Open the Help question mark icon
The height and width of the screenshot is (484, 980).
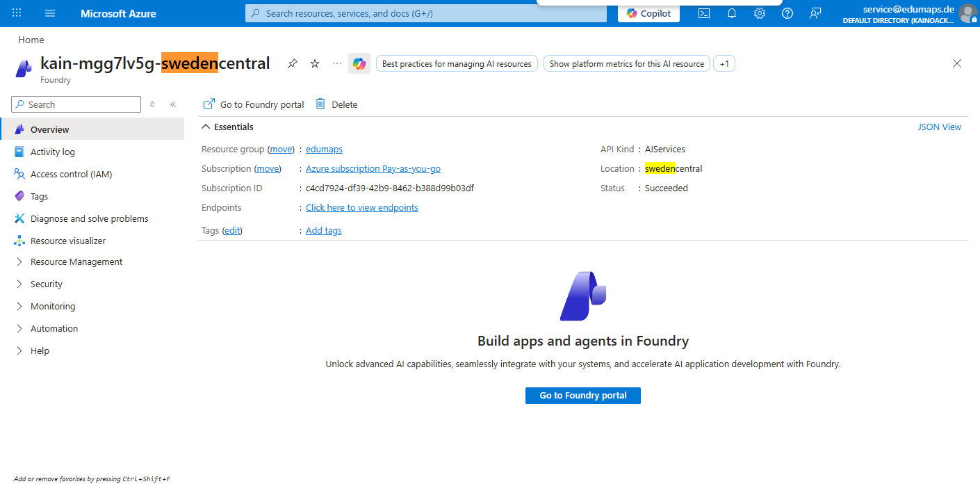[787, 13]
